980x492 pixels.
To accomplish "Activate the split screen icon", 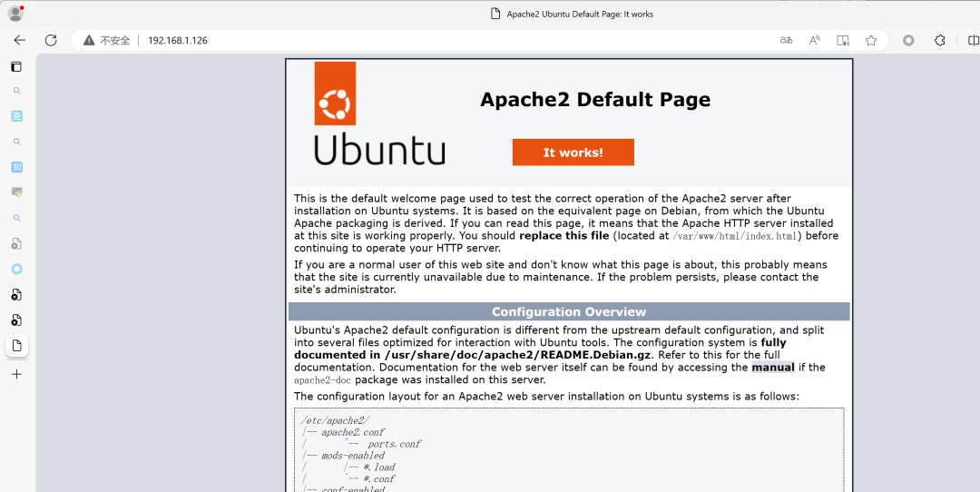I will (x=973, y=40).
